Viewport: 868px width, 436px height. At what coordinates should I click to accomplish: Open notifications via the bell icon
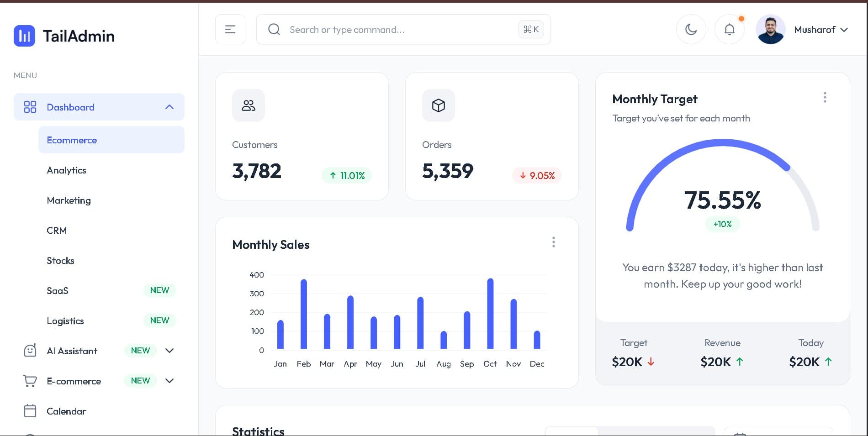[729, 29]
